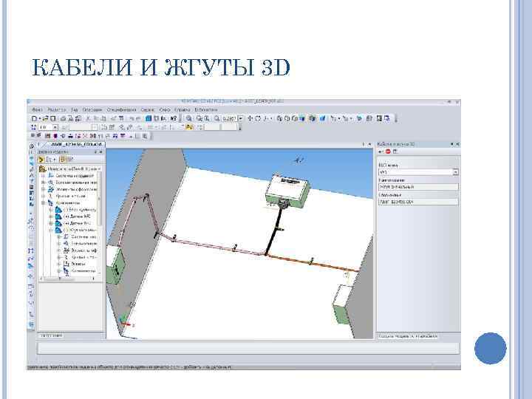The width and height of the screenshot is (532, 399).
Task: Click the zoom in magnifier icon
Action: click(x=199, y=118)
